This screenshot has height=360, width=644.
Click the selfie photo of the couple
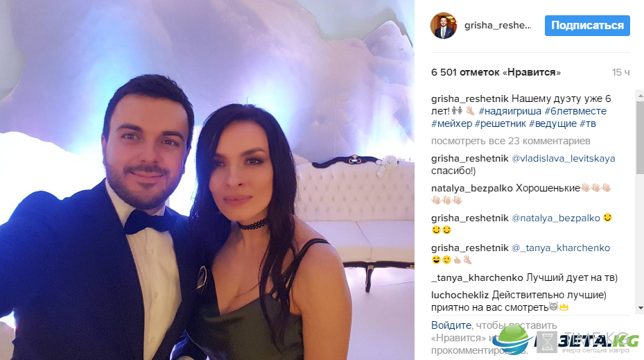pyautogui.click(x=207, y=180)
